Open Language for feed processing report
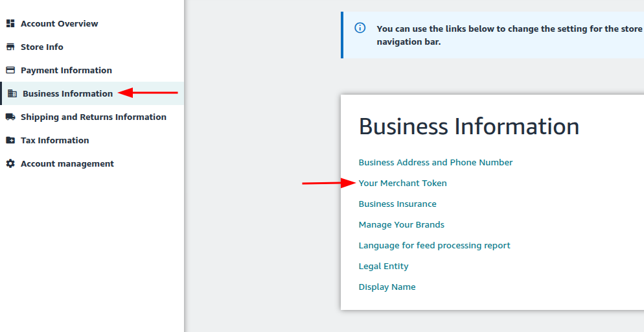The width and height of the screenshot is (644, 332). coord(434,245)
